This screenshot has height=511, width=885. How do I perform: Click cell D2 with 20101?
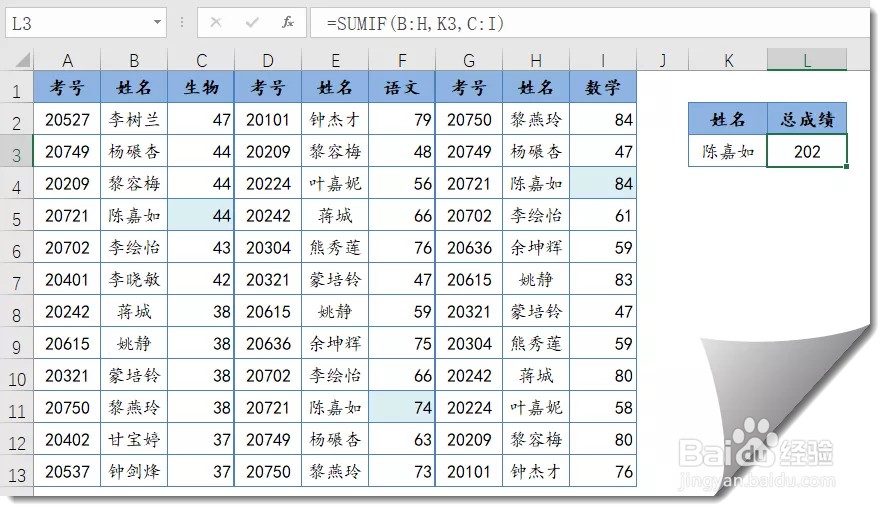268,119
